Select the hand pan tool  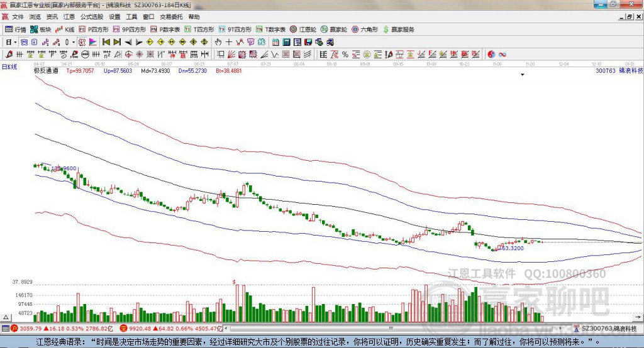[x=218, y=42]
